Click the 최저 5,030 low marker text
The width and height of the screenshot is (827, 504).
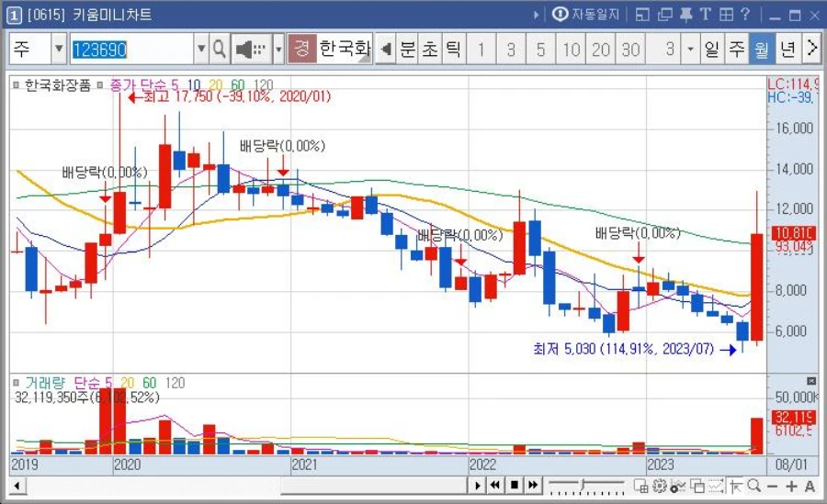point(623,349)
